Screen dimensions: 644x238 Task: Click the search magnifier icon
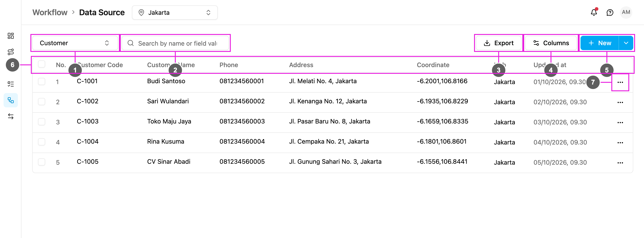coord(131,43)
